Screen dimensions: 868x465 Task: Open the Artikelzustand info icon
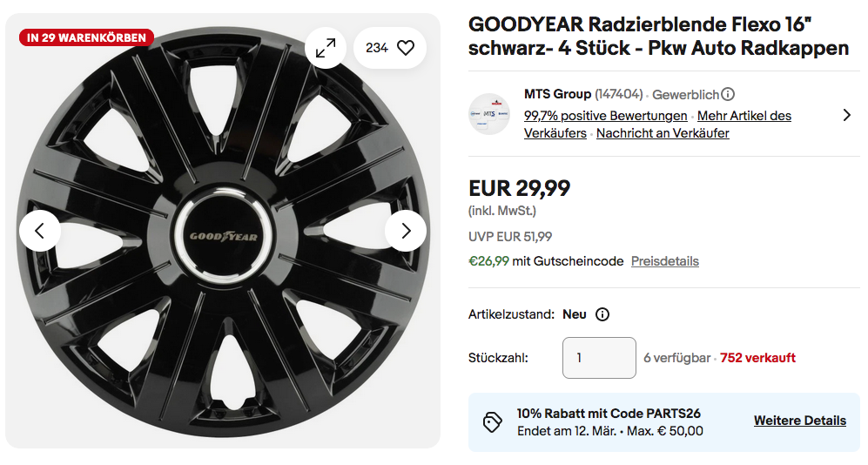(x=602, y=314)
